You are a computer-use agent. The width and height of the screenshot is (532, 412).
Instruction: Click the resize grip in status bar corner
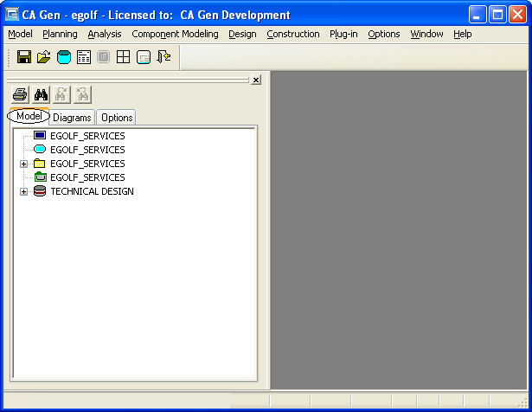[x=522, y=402]
